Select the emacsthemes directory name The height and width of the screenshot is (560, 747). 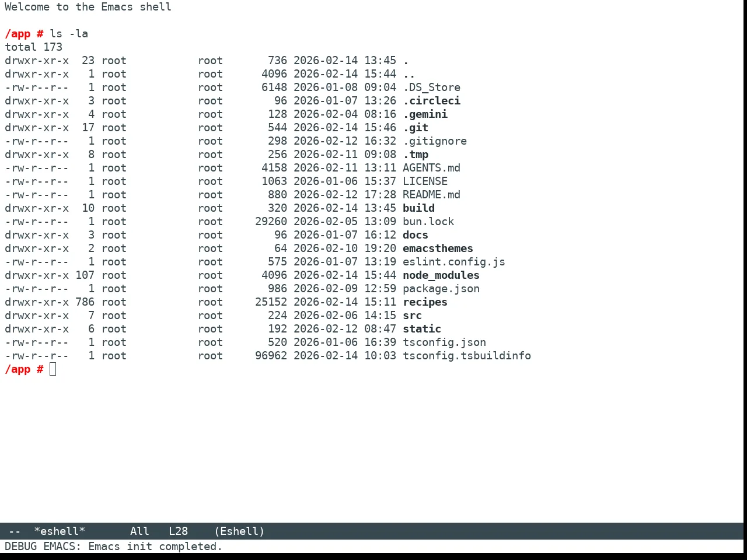coord(438,249)
